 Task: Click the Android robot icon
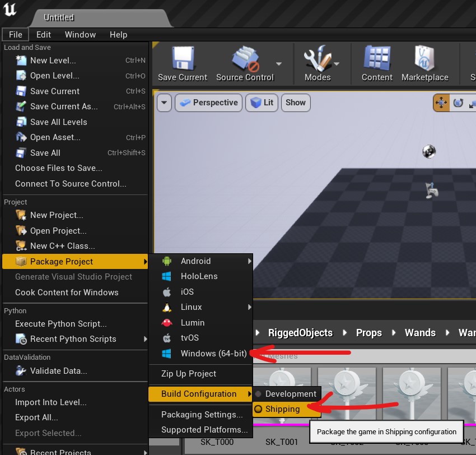(x=167, y=261)
